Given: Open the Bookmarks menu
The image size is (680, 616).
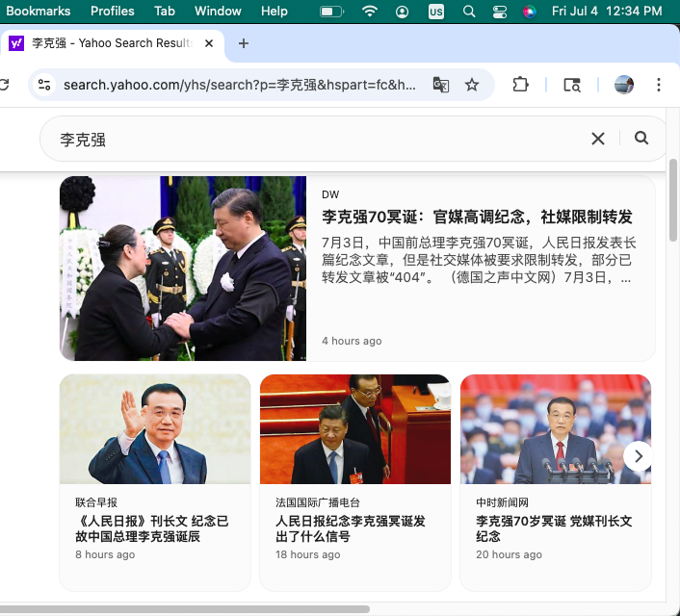Looking at the screenshot, I should (x=39, y=12).
